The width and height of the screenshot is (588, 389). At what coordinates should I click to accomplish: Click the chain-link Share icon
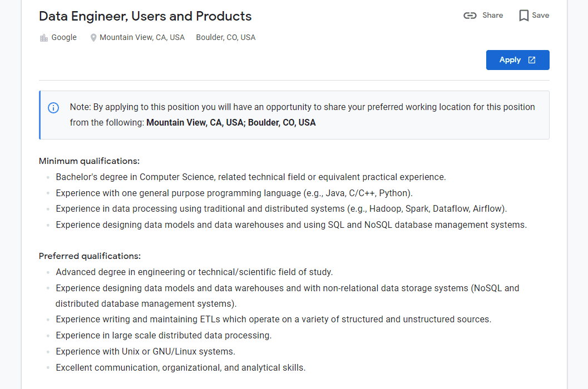(470, 16)
